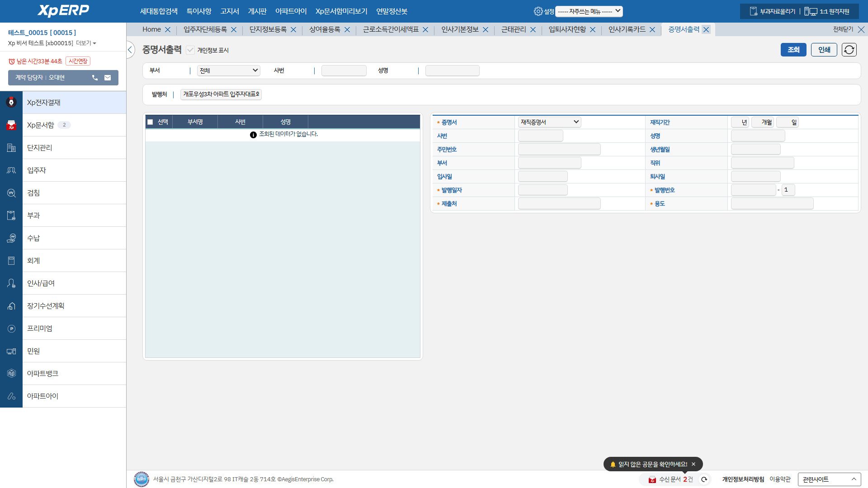Toggle the 개인정보 표시 checkbox
This screenshot has height=488, width=868.
coord(190,50)
